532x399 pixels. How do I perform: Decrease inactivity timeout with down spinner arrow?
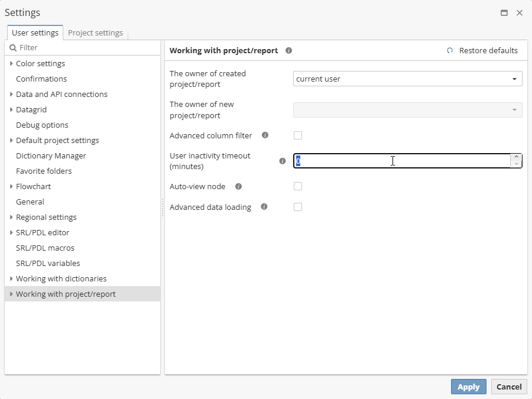517,164
